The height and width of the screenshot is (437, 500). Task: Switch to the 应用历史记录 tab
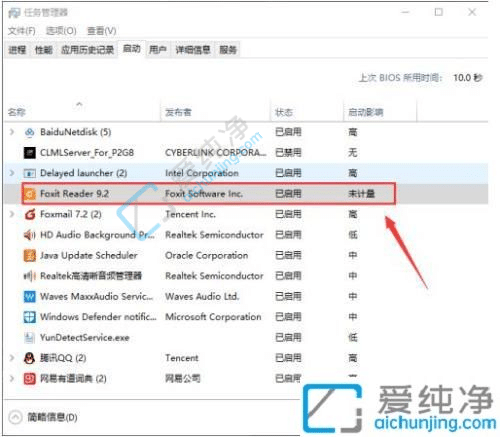point(87,50)
